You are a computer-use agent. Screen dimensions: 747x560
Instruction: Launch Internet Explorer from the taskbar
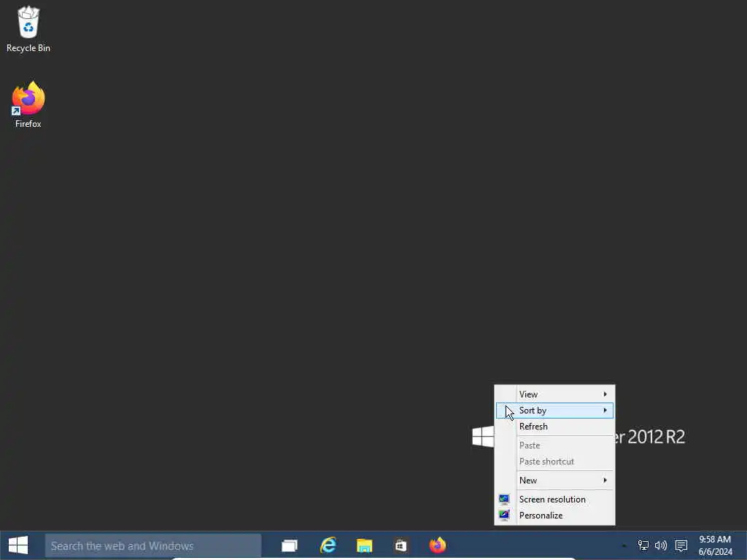pos(328,545)
